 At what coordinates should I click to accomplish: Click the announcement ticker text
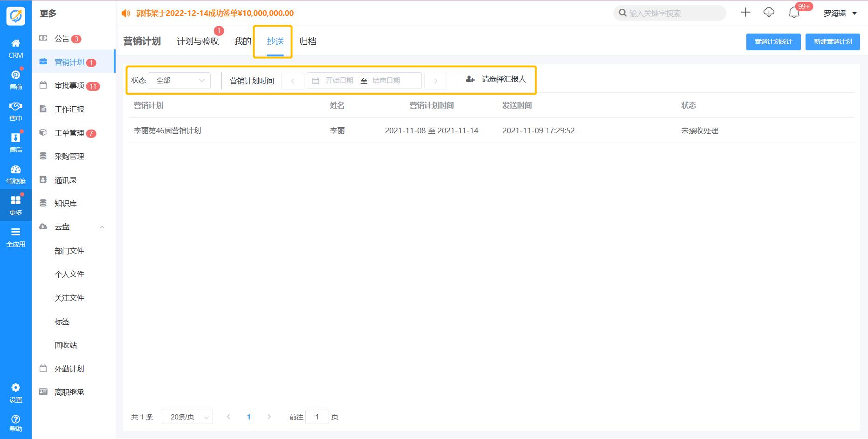(215, 14)
